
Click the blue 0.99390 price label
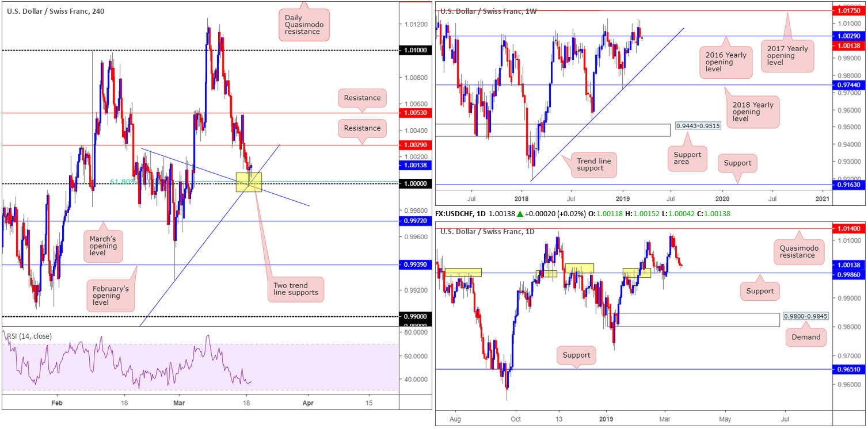415,265
